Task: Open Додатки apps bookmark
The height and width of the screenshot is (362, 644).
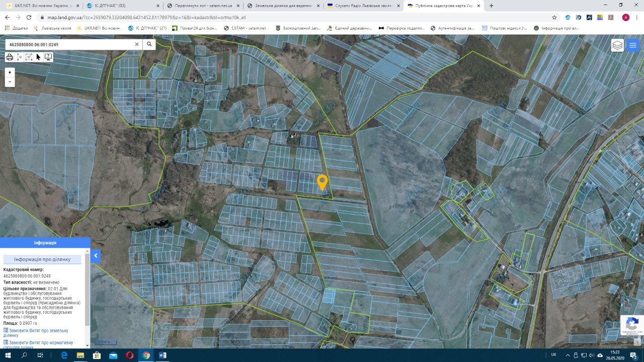Action: tap(17, 28)
